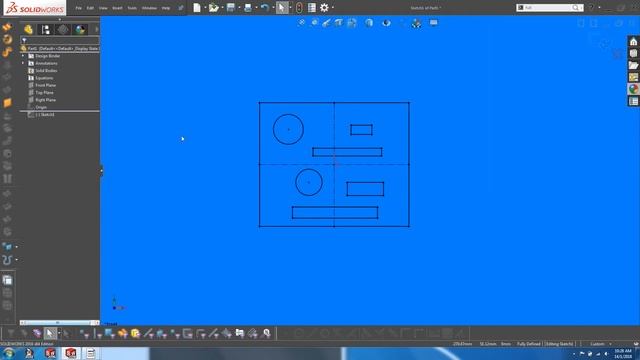Click Zoom to Fit in heads-up toolbar
Viewport: 640px width, 360px height.
point(301,22)
